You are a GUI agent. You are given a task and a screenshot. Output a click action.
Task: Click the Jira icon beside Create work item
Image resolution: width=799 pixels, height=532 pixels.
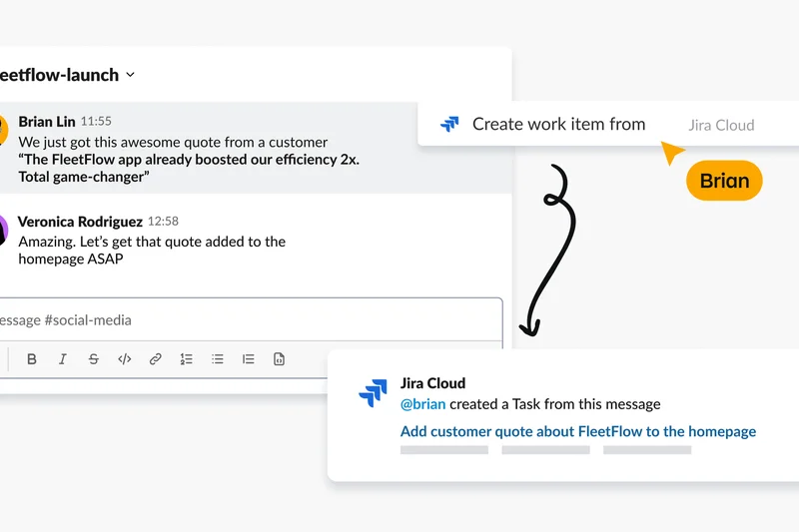[449, 124]
